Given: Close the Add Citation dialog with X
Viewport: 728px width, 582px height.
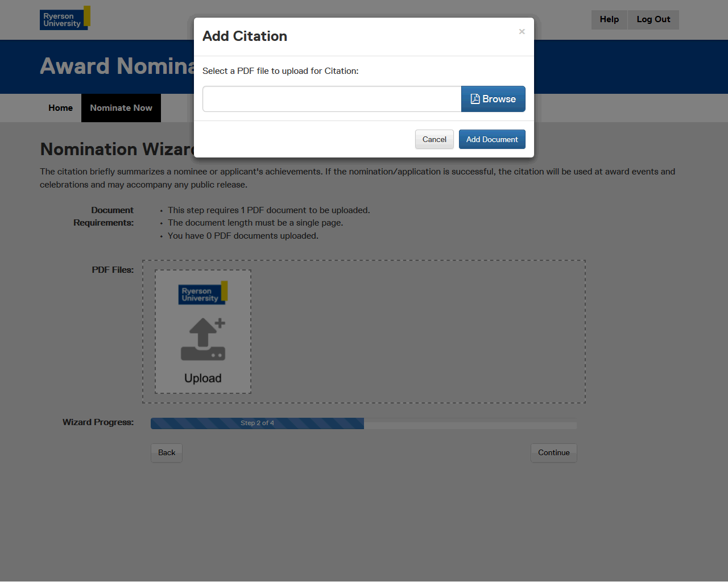Looking at the screenshot, I should (x=522, y=32).
